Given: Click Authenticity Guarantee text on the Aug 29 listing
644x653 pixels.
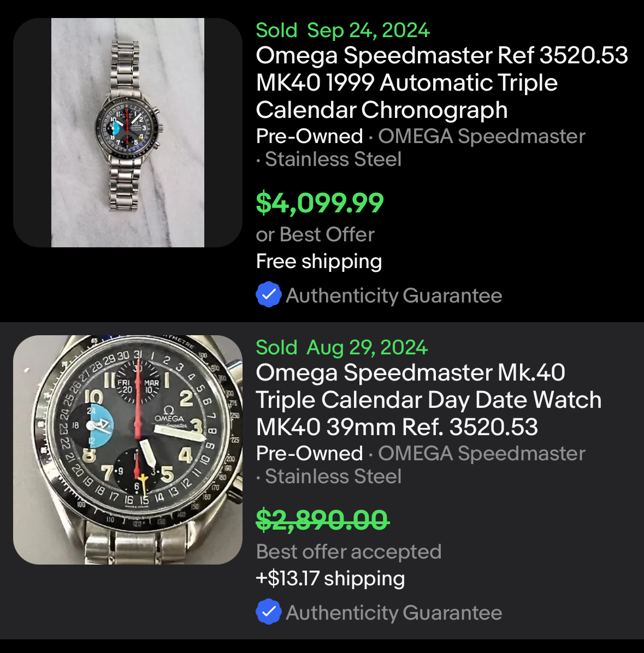Looking at the screenshot, I should point(393,613).
